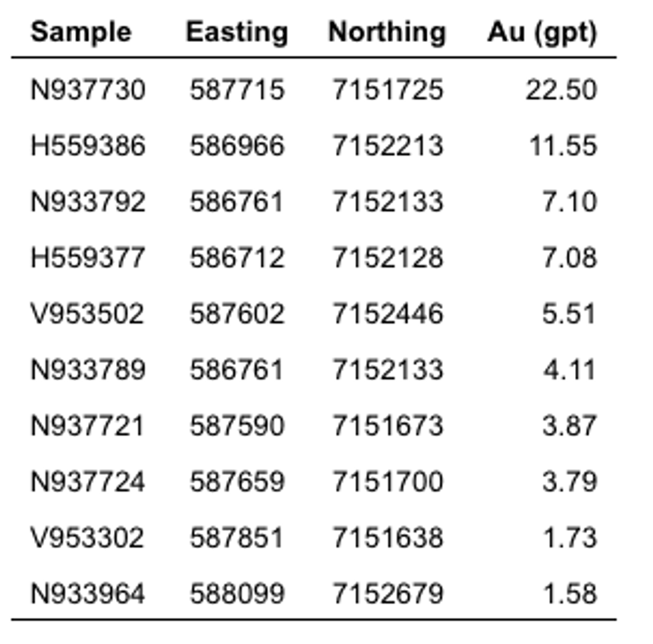Click sample N933792 in the table
The width and height of the screenshot is (653, 644).
coord(87,202)
